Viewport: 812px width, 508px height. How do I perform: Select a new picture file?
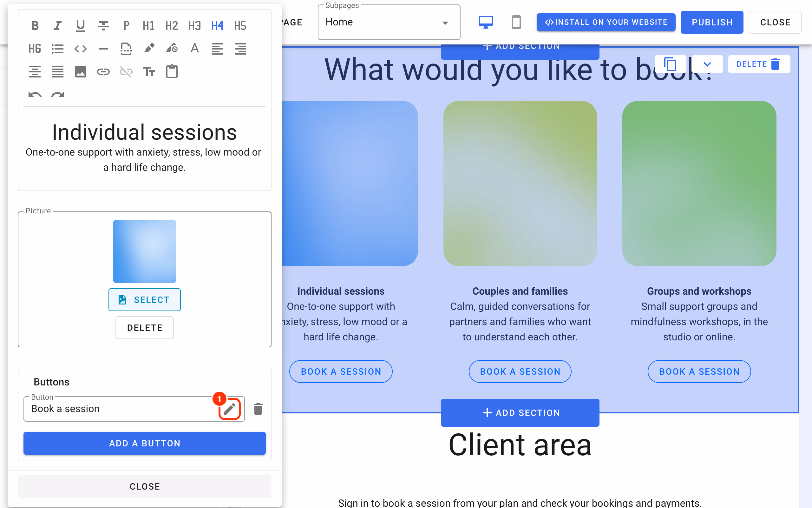pyautogui.click(x=144, y=300)
